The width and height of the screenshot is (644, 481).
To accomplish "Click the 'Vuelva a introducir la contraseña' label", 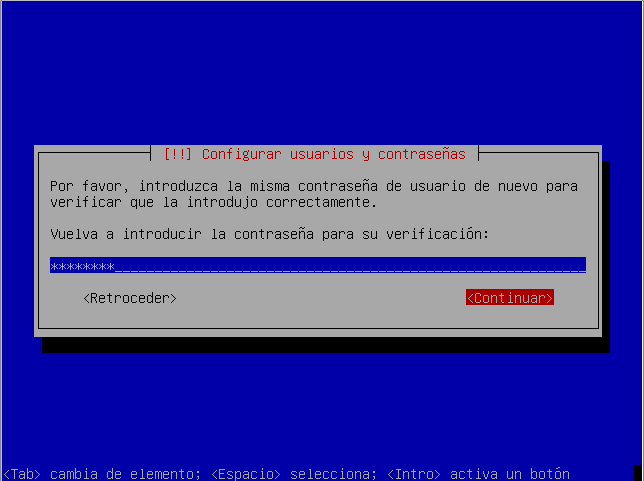I will tap(269, 234).
